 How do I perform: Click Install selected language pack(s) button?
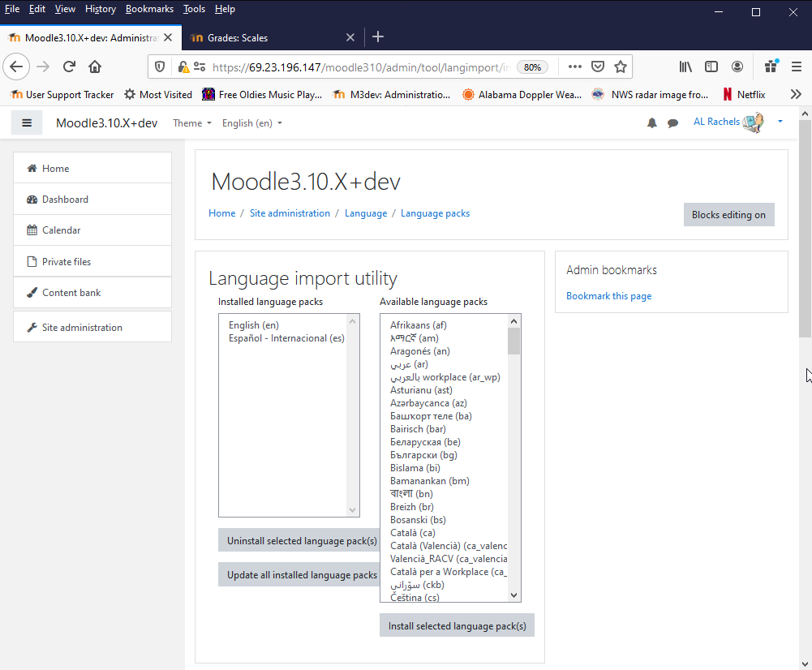pyautogui.click(x=457, y=626)
